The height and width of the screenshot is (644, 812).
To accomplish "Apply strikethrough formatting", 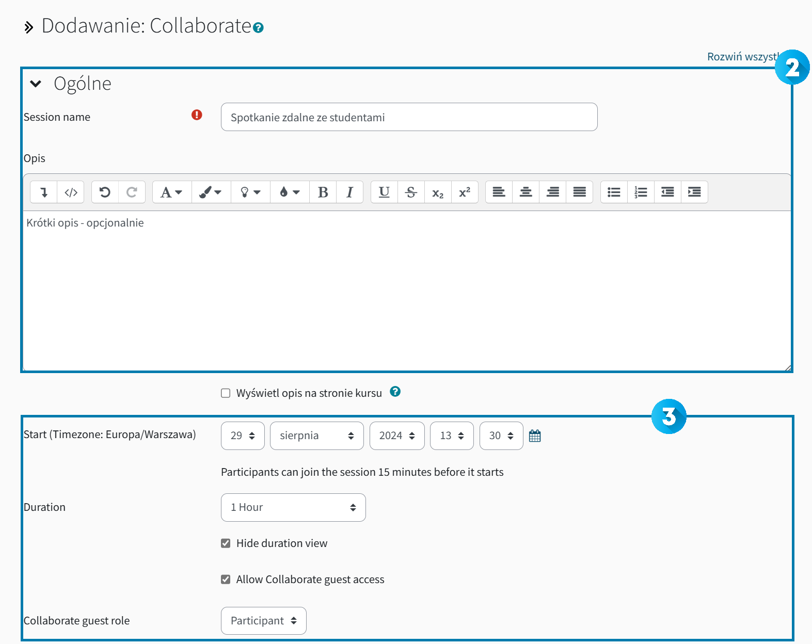I will 411,192.
